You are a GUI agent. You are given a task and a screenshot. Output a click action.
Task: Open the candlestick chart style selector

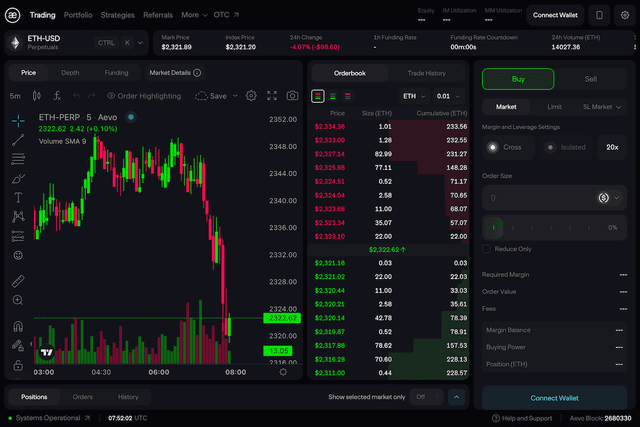(36, 96)
